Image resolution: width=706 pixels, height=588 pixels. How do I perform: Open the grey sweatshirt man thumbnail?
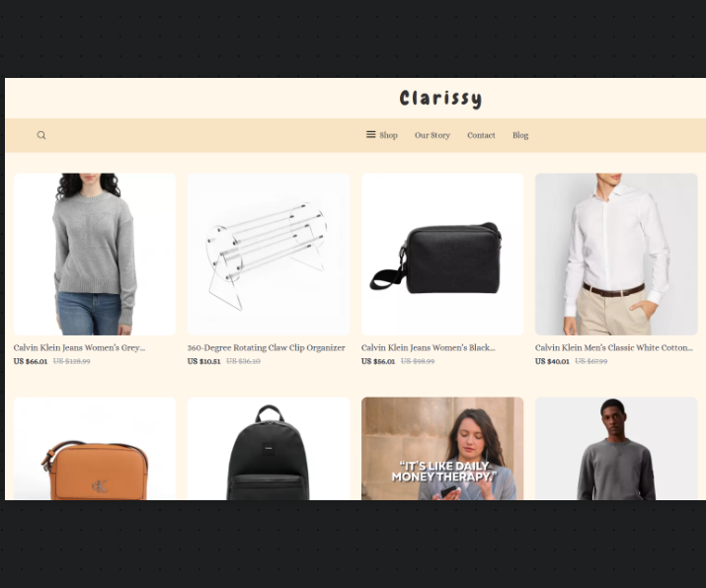click(x=616, y=449)
